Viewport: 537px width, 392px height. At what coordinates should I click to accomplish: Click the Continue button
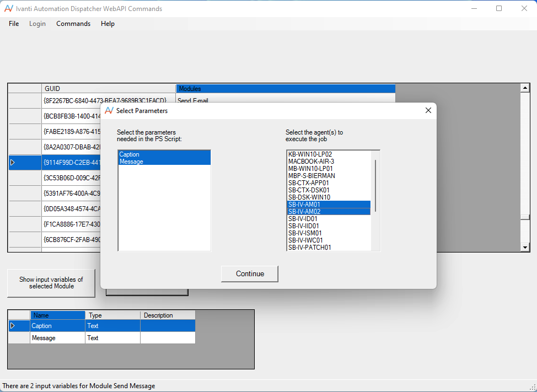pyautogui.click(x=250, y=274)
